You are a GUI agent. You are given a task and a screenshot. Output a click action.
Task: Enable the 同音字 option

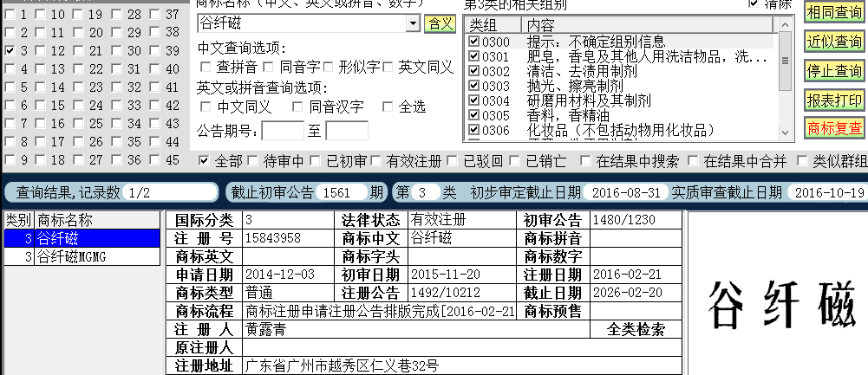[269, 68]
